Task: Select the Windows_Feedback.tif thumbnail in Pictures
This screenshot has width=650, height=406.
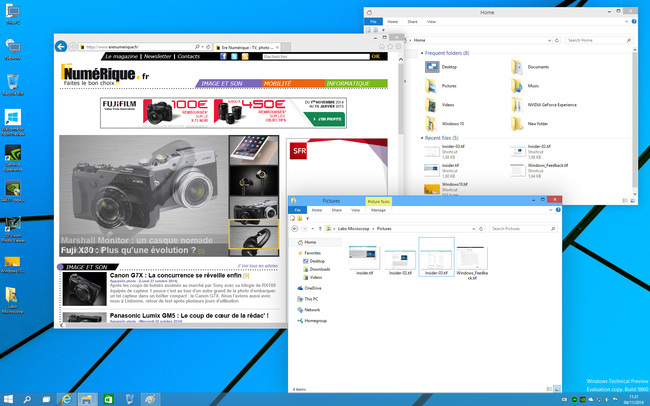Action: pos(472,264)
